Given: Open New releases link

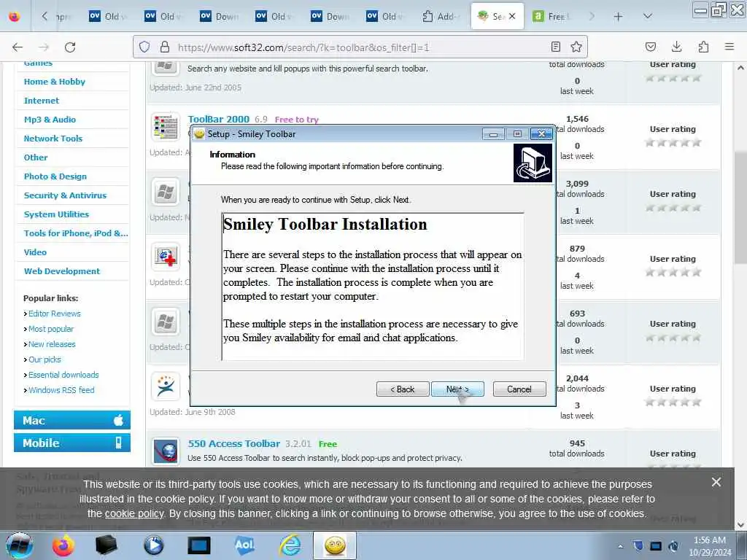Looking at the screenshot, I should [52, 344].
